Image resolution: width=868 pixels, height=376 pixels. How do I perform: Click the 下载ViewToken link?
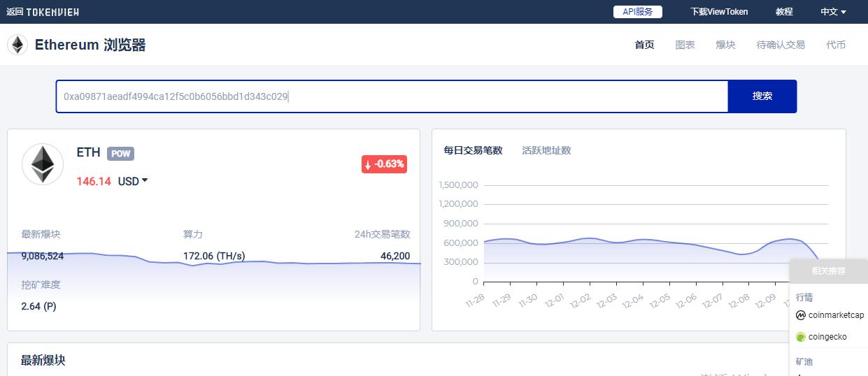pos(719,12)
